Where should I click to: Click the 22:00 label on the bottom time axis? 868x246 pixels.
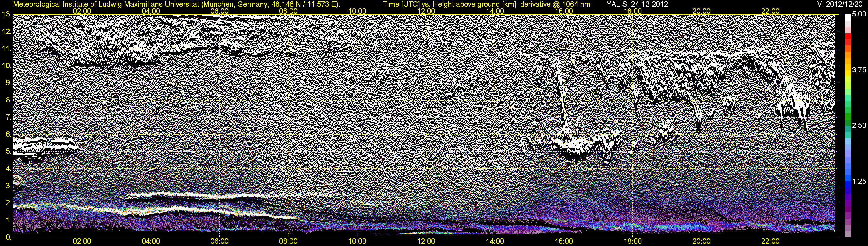pyautogui.click(x=770, y=242)
